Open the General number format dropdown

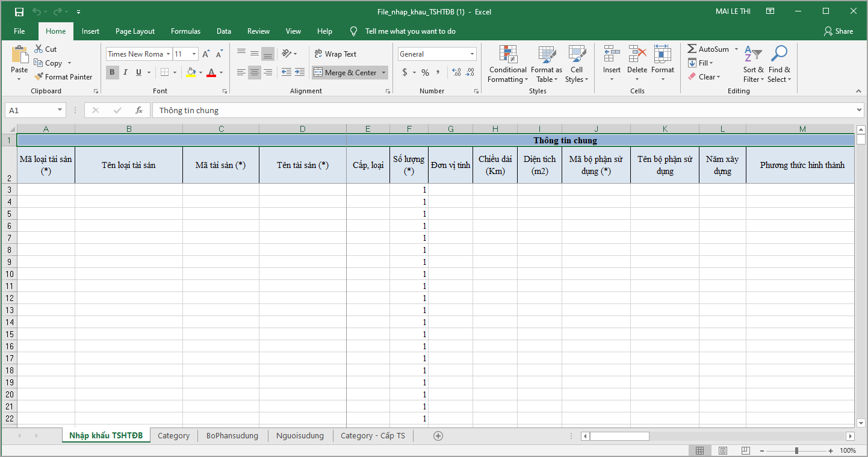(x=472, y=54)
